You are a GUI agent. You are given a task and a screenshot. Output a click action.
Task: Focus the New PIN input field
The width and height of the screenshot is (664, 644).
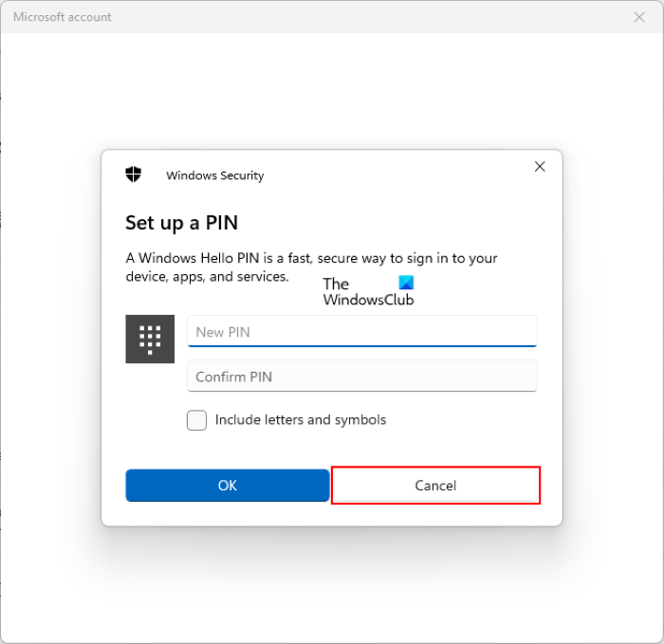361,331
